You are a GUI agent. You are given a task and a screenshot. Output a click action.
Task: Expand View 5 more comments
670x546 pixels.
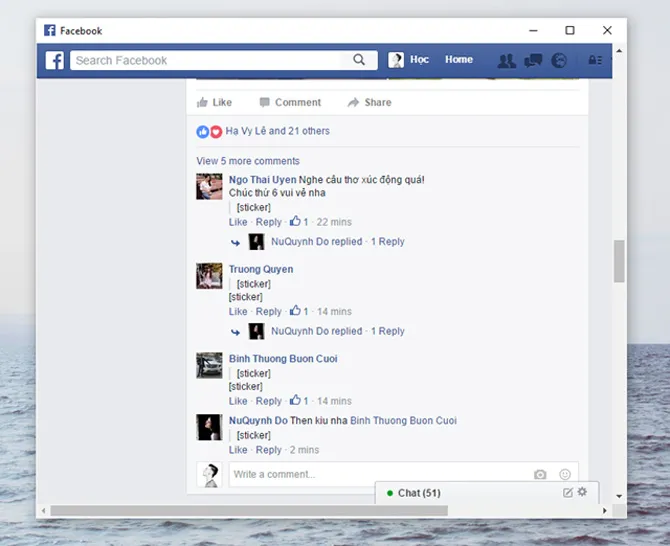(248, 161)
